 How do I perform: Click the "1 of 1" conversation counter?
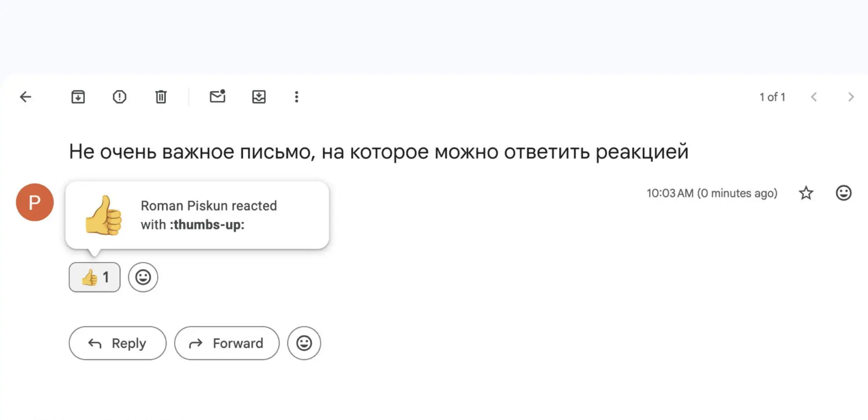point(772,97)
